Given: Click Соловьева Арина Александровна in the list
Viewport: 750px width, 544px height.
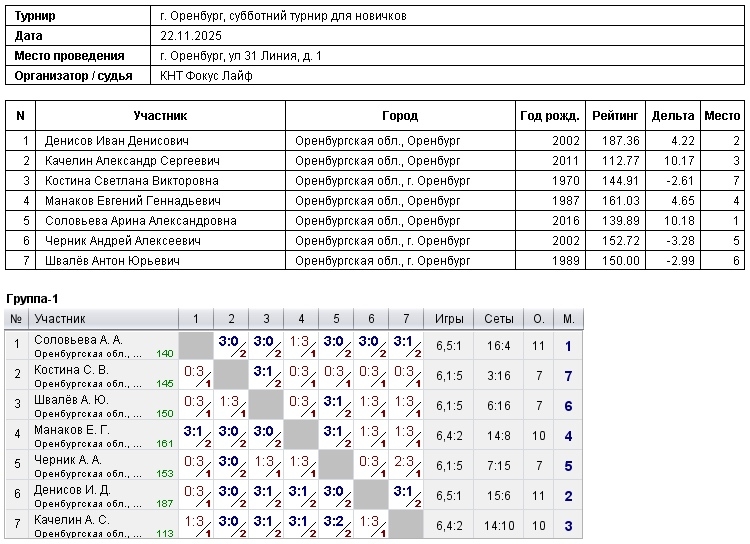Looking at the screenshot, I should [x=140, y=221].
